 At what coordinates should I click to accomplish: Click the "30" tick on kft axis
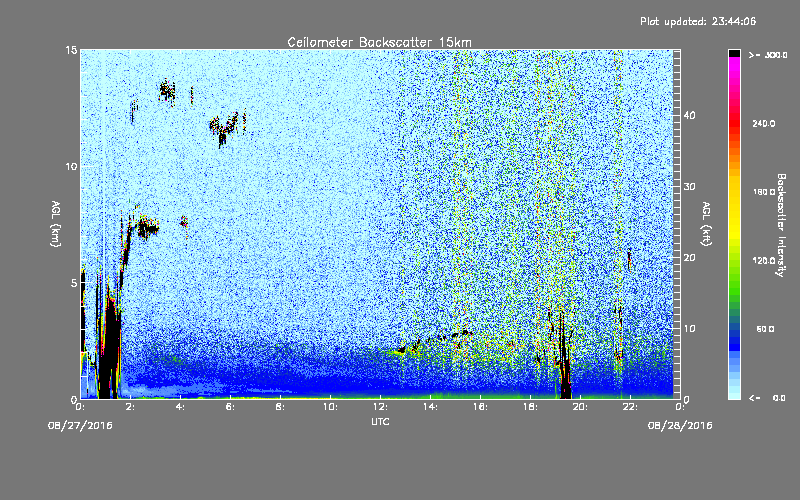click(689, 186)
